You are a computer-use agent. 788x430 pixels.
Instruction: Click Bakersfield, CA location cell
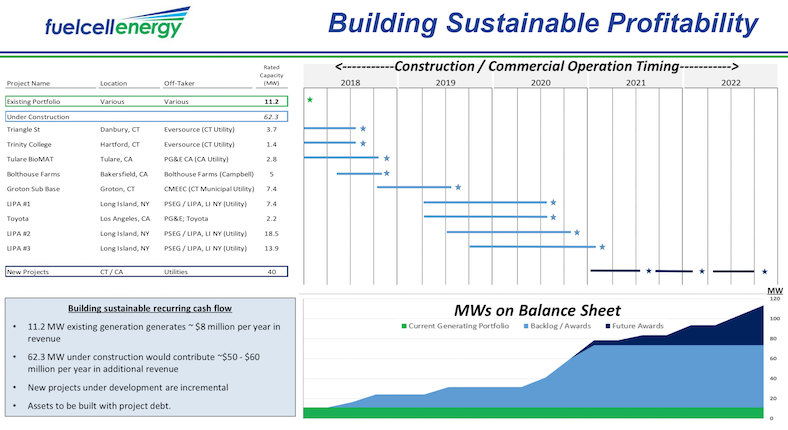pos(124,174)
